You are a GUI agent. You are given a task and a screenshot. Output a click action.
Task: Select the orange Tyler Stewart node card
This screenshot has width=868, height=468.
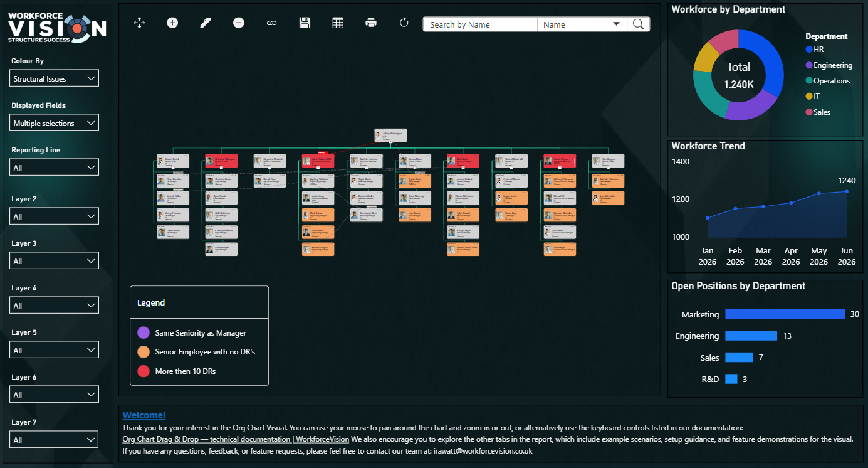(463, 215)
